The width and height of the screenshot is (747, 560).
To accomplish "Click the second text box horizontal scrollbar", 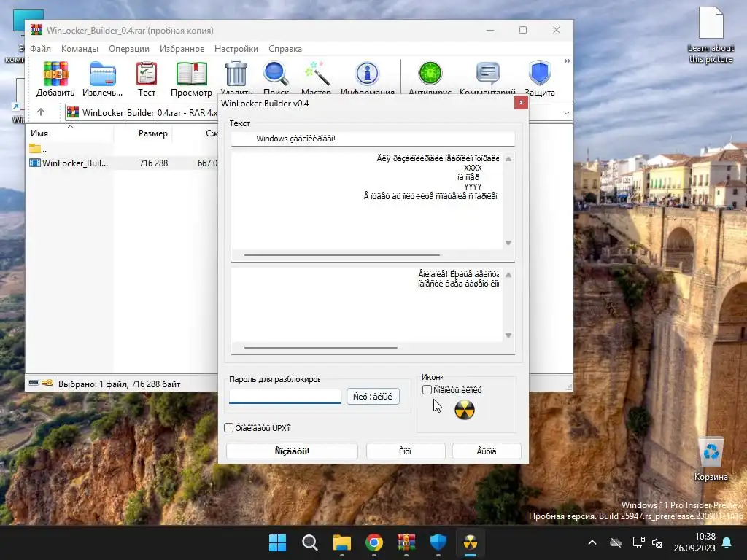I will (x=321, y=348).
